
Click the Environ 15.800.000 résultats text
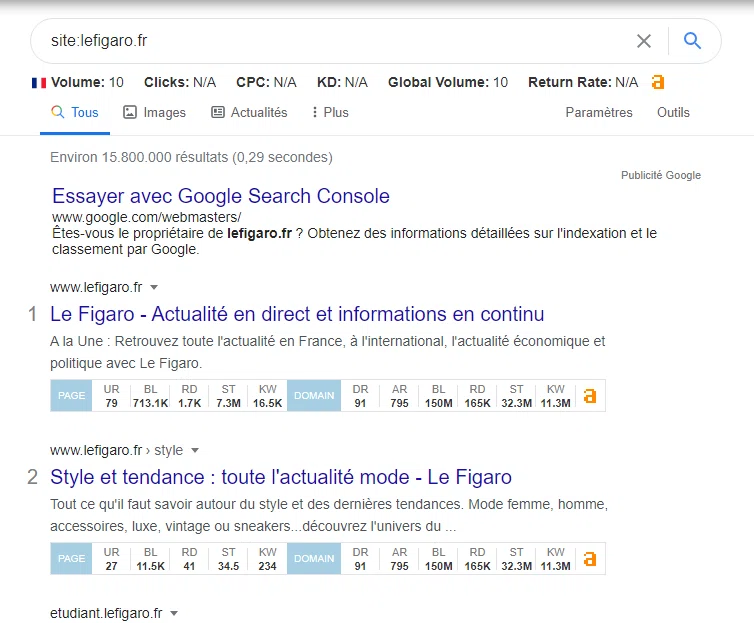[191, 158]
